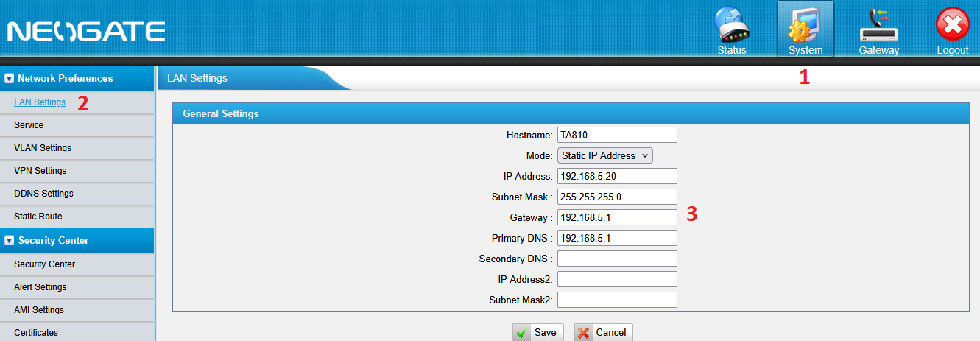Click the Hostname input field
This screenshot has width=980, height=341.
click(x=616, y=135)
